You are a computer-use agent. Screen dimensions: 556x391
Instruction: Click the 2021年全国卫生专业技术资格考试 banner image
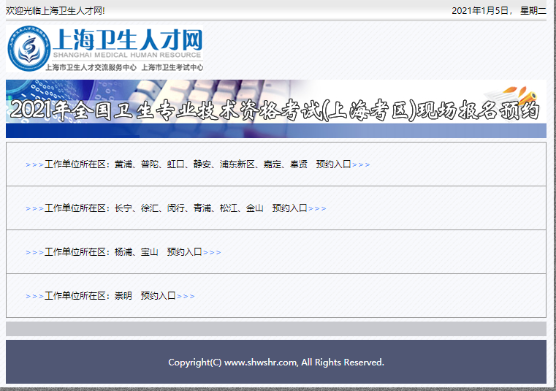[x=276, y=109]
